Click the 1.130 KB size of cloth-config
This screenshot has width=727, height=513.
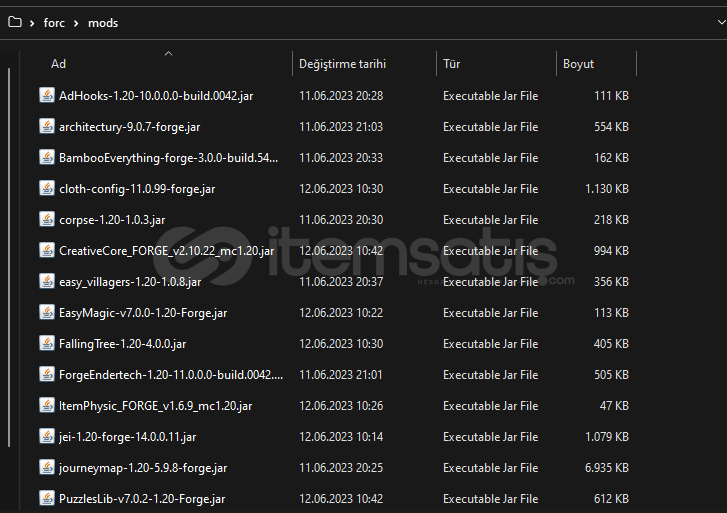pyautogui.click(x=606, y=189)
